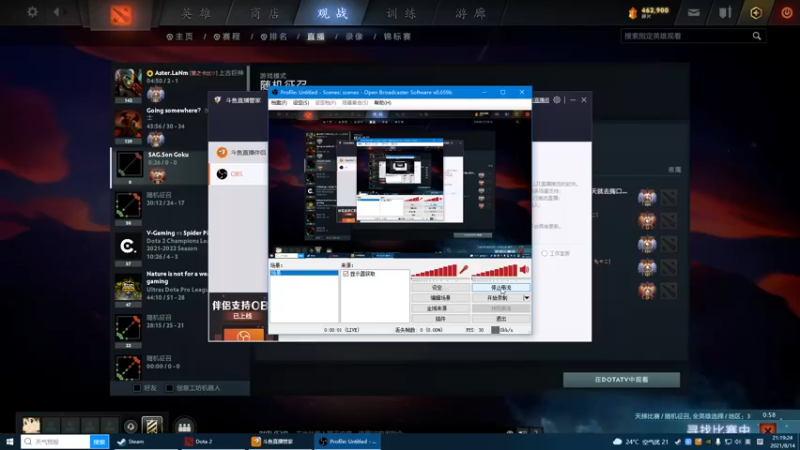Go to 直播 live sub-tab
Screen dimensions: 800x450
316,37
